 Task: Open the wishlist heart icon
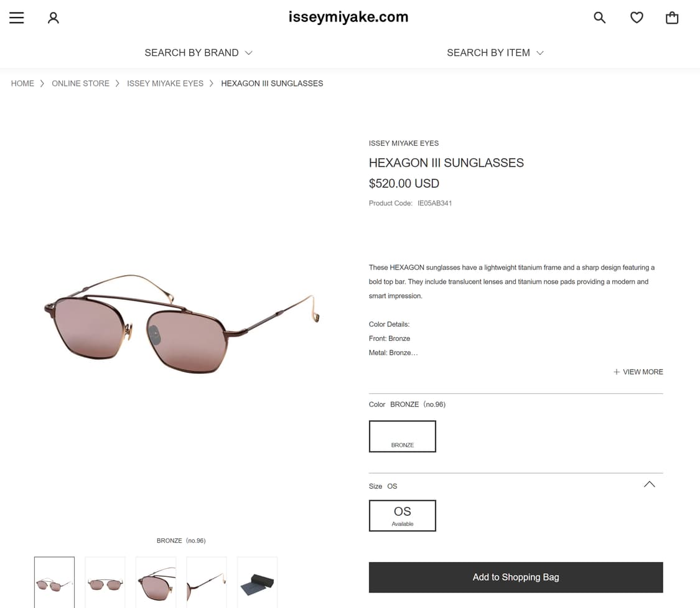point(637,17)
